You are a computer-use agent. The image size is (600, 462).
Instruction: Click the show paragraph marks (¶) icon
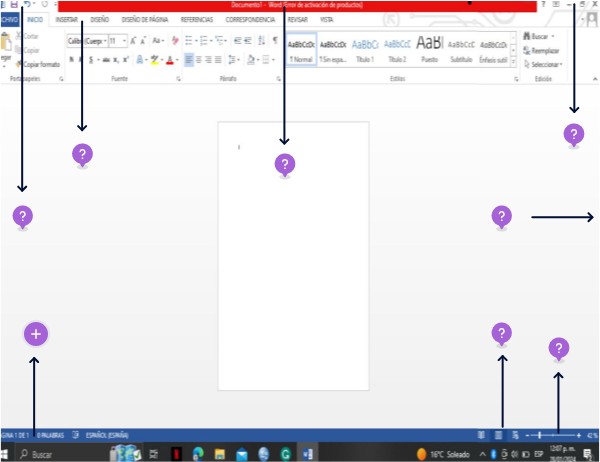pos(275,41)
